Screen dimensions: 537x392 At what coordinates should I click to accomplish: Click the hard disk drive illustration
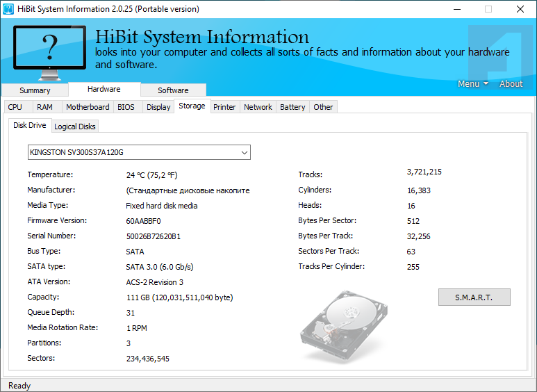click(x=344, y=327)
